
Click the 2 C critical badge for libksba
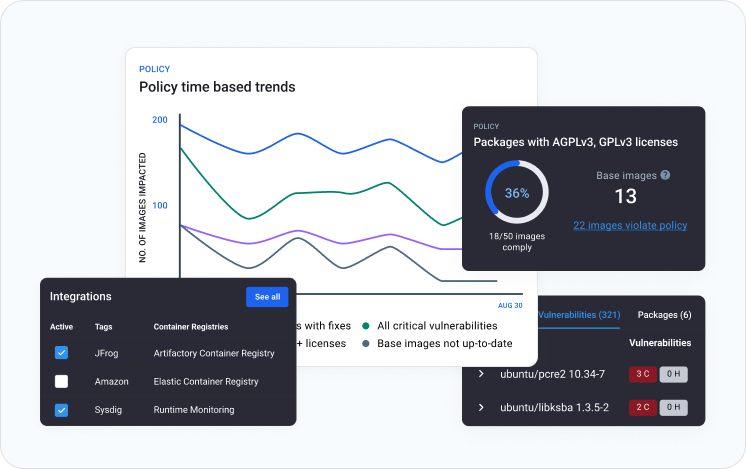tap(642, 407)
